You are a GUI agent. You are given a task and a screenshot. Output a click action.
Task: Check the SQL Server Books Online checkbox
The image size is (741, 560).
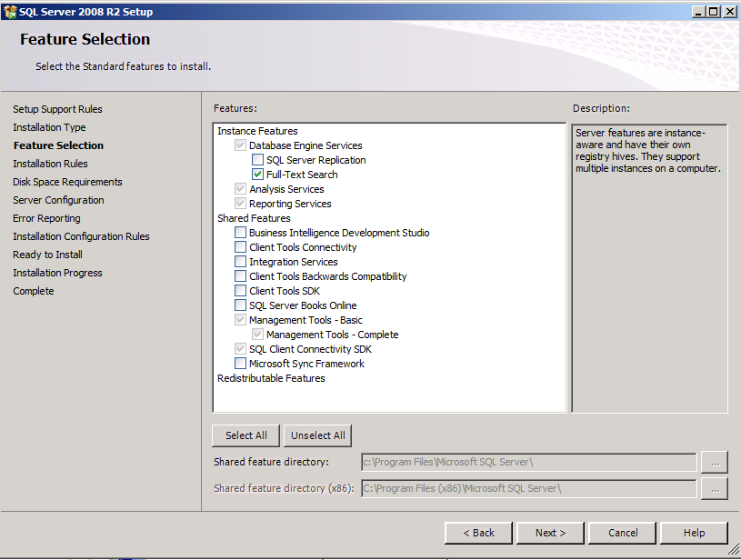point(241,305)
